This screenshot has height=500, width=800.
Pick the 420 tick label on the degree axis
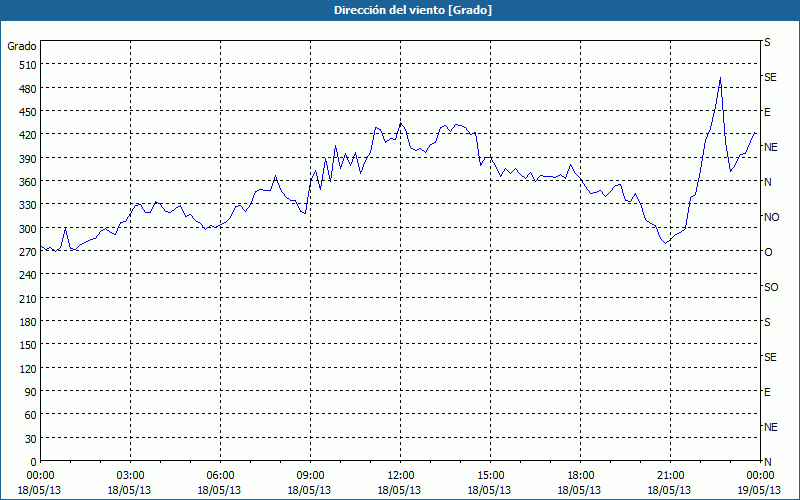click(28, 136)
